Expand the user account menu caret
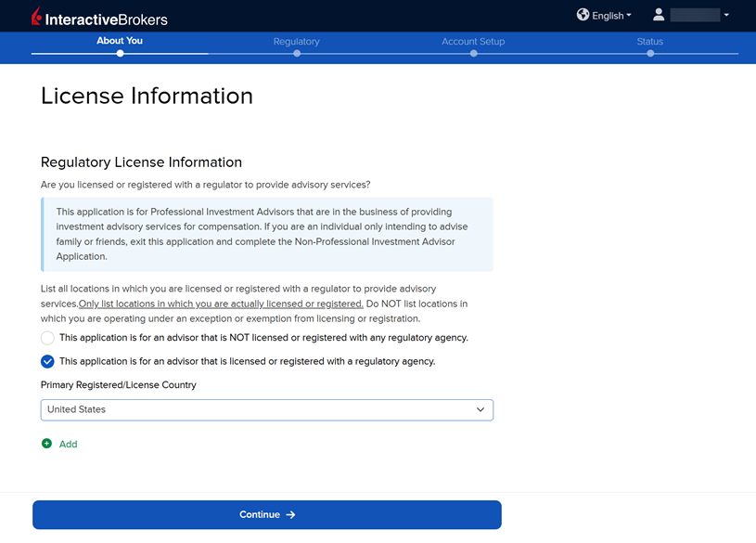 [726, 16]
